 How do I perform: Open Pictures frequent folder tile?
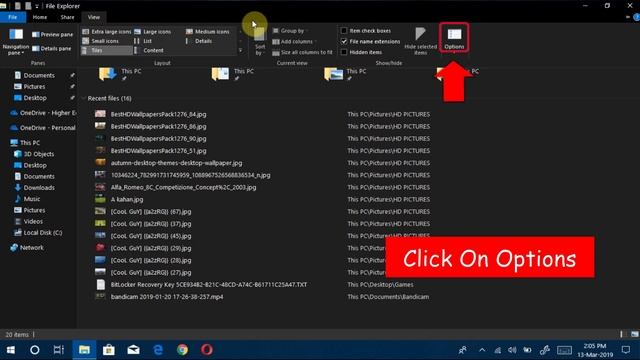click(x=345, y=74)
